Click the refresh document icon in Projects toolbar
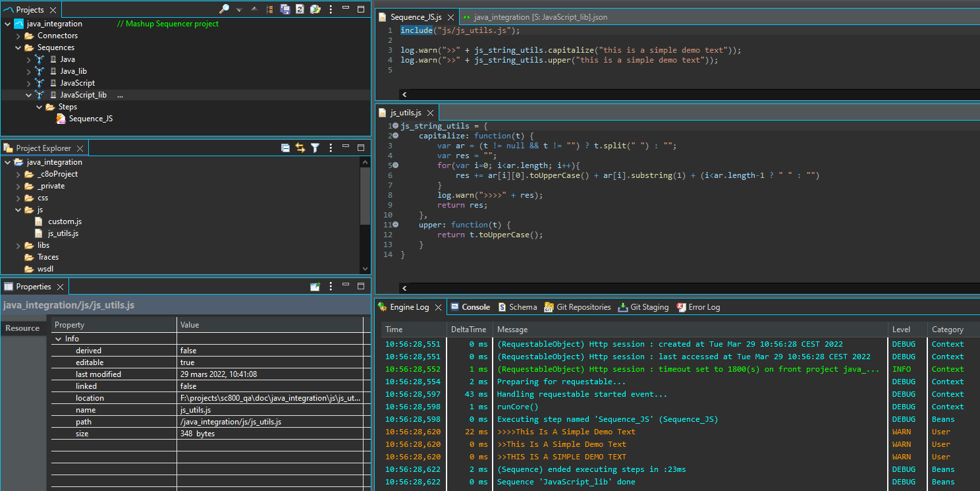980x491 pixels. (300, 9)
